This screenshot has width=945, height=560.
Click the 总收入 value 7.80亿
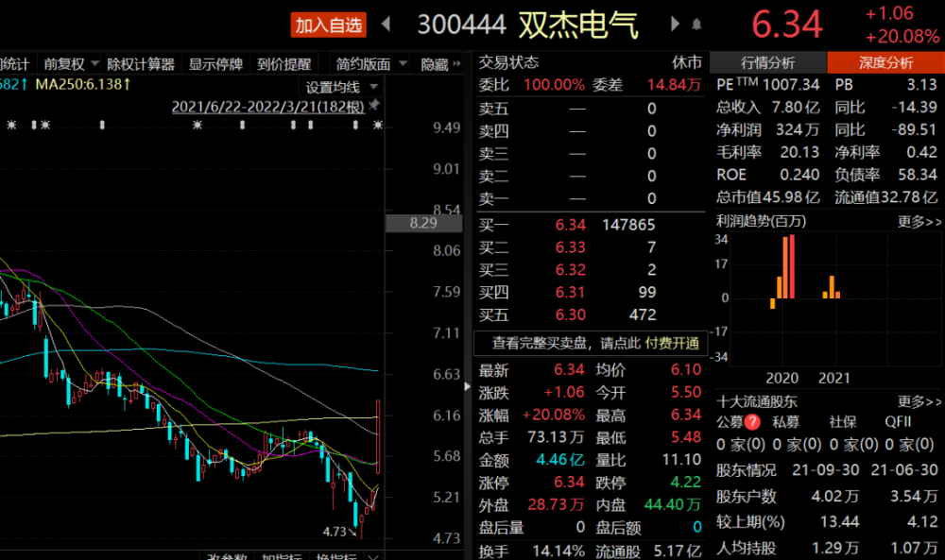pyautogui.click(x=796, y=107)
